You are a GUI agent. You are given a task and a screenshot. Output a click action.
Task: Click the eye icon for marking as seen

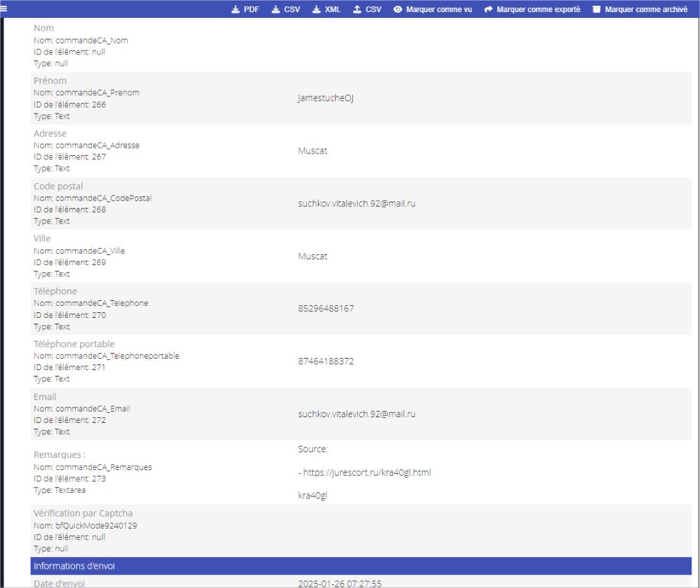tap(398, 9)
